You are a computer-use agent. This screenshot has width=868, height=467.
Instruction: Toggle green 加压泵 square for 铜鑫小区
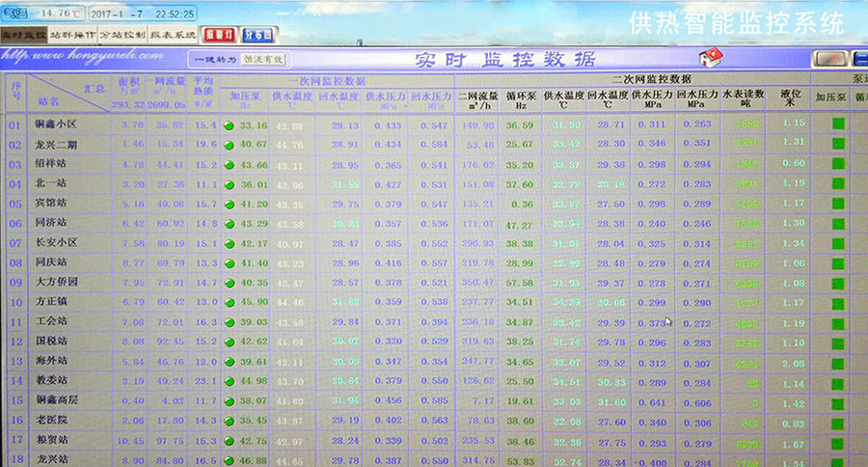(838, 124)
